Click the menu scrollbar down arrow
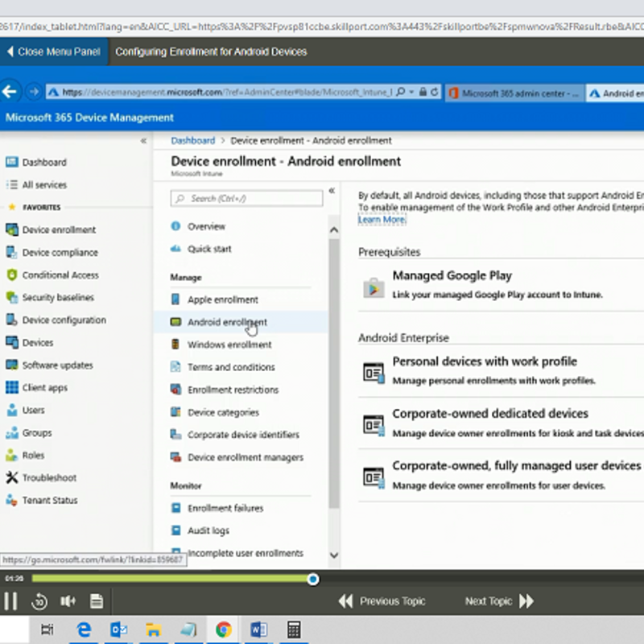This screenshot has height=644, width=644. (x=334, y=555)
